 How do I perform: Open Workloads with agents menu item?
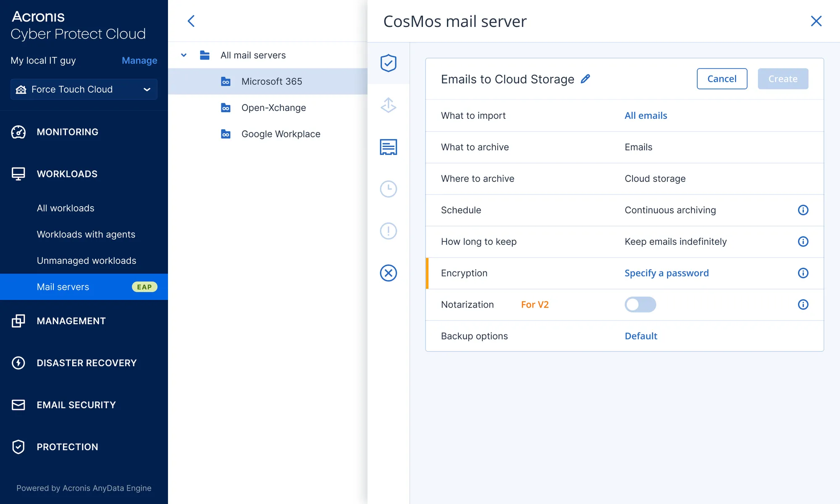86,234
